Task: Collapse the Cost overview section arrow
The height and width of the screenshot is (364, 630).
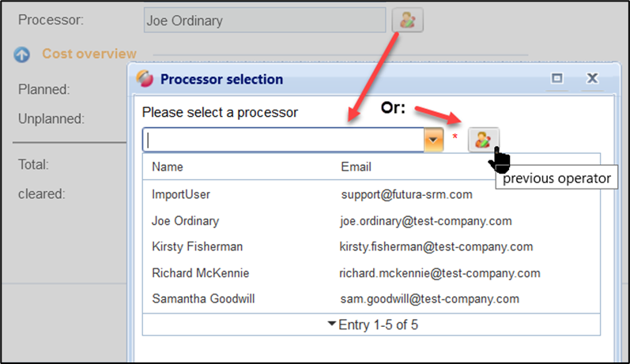Action: pyautogui.click(x=22, y=54)
